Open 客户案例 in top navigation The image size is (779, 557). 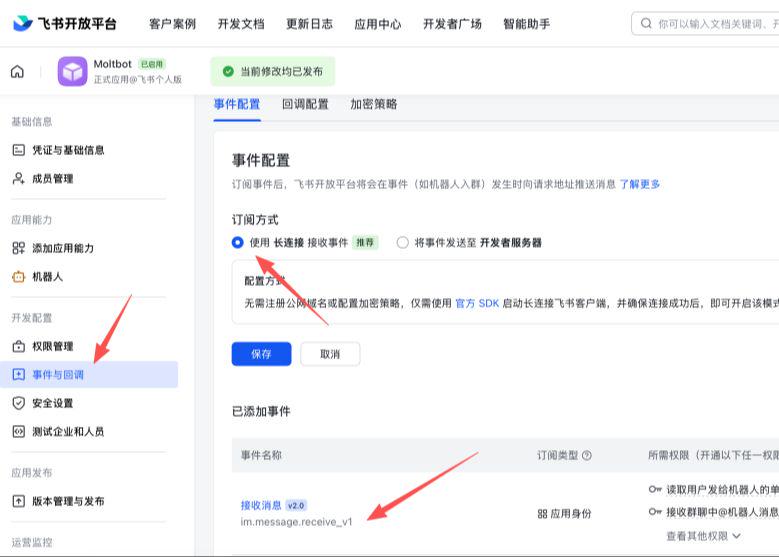pos(172,24)
